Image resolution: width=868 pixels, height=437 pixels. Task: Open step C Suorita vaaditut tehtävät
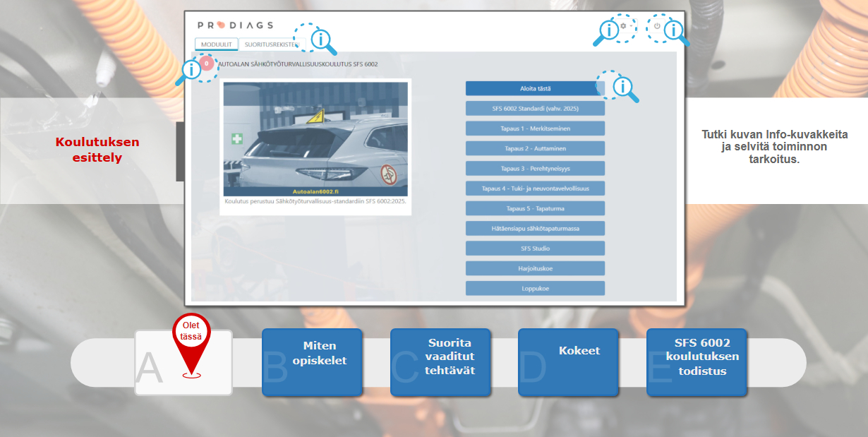click(440, 362)
